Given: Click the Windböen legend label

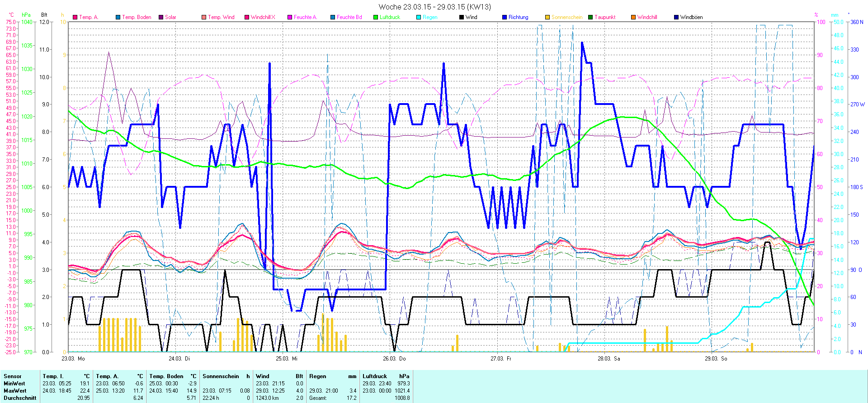Looking at the screenshot, I should pyautogui.click(x=691, y=17).
